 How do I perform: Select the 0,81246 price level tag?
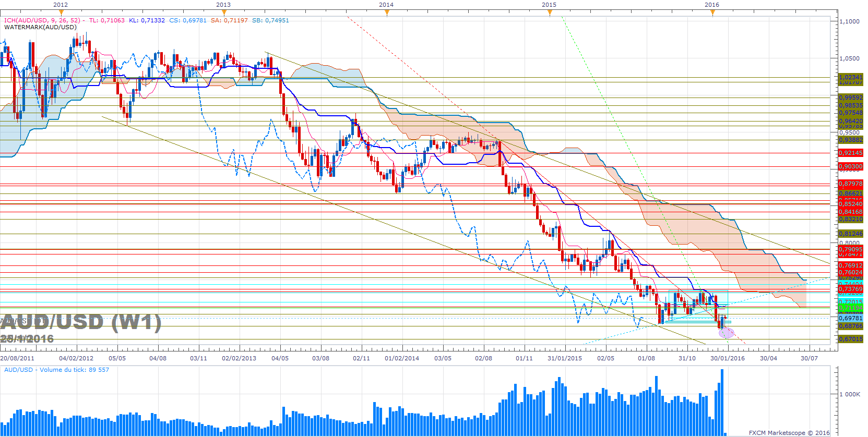pyautogui.click(x=851, y=234)
